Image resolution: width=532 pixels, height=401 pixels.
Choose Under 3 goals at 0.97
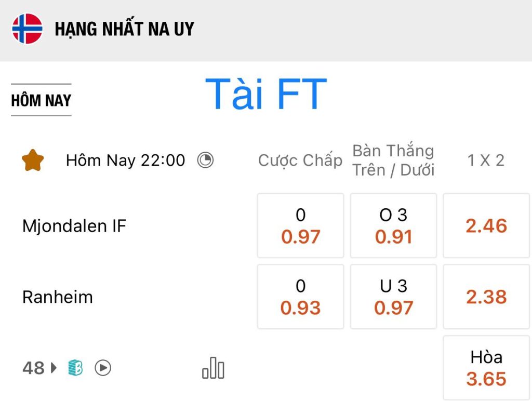393,297
